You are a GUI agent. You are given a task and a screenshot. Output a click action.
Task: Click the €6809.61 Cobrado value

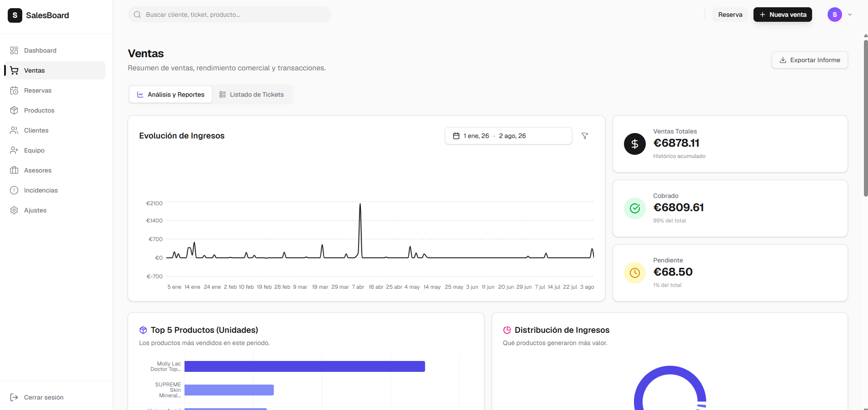(x=678, y=207)
